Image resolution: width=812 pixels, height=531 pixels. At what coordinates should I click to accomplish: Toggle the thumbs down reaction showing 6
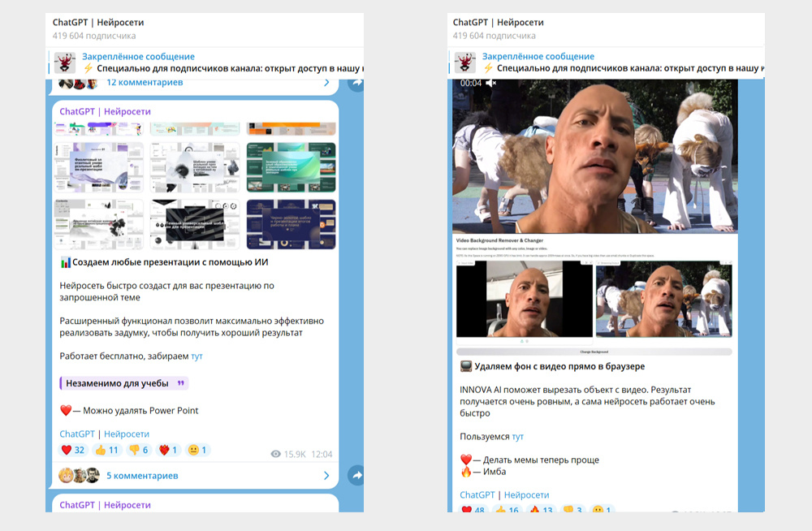(x=139, y=450)
